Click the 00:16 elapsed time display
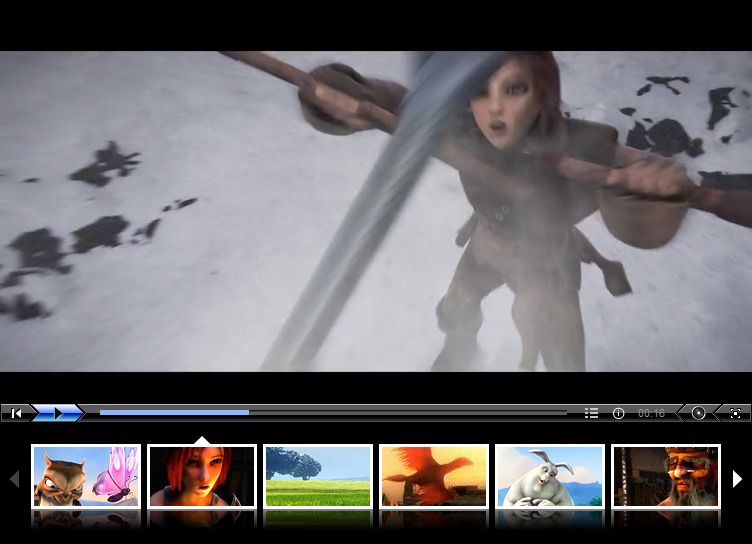Image resolution: width=752 pixels, height=544 pixels. point(651,413)
